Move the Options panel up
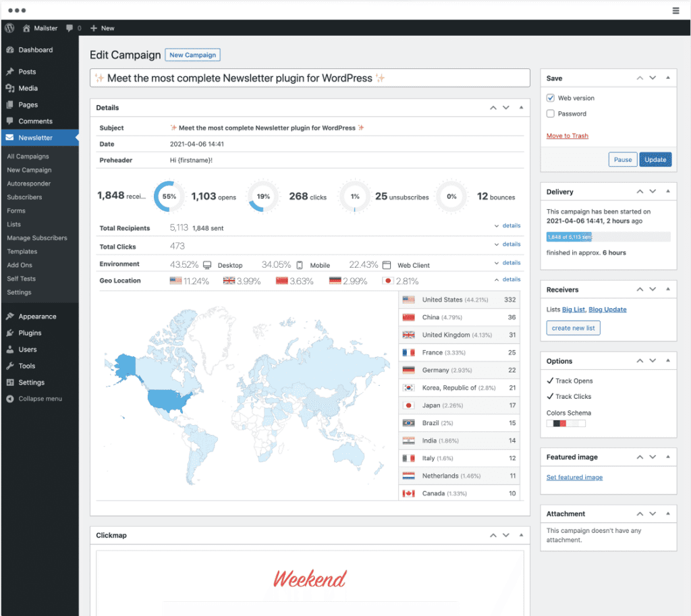 coord(640,360)
